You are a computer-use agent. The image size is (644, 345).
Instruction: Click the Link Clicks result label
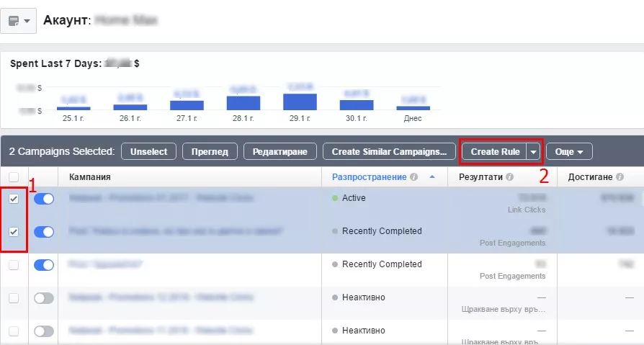(x=527, y=210)
